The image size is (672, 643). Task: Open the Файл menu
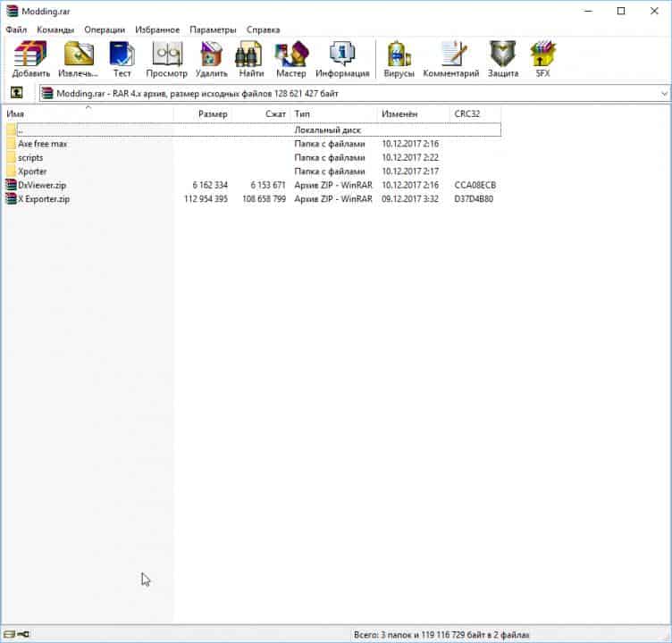[15, 29]
